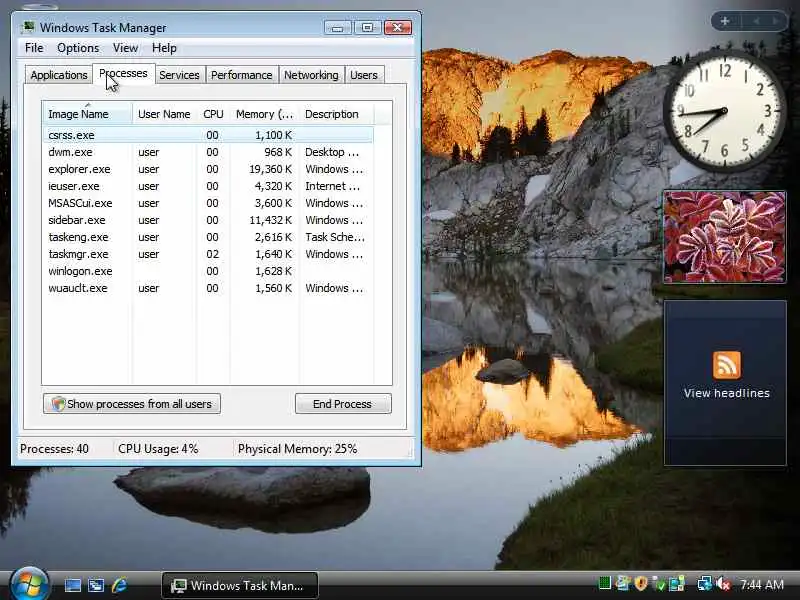Open the Windows Security Alerts shield icon
The width and height of the screenshot is (800, 600).
click(641, 583)
